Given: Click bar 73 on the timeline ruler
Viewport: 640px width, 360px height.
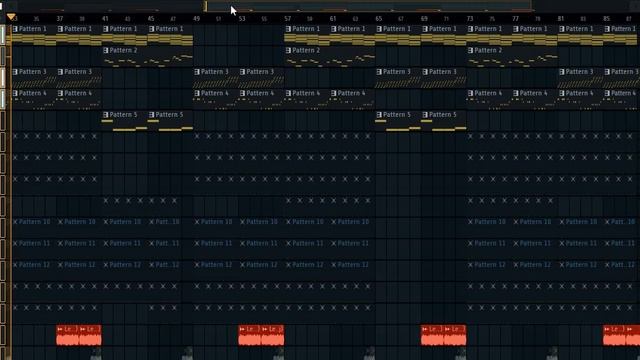Looking at the screenshot, I should 470,18.
